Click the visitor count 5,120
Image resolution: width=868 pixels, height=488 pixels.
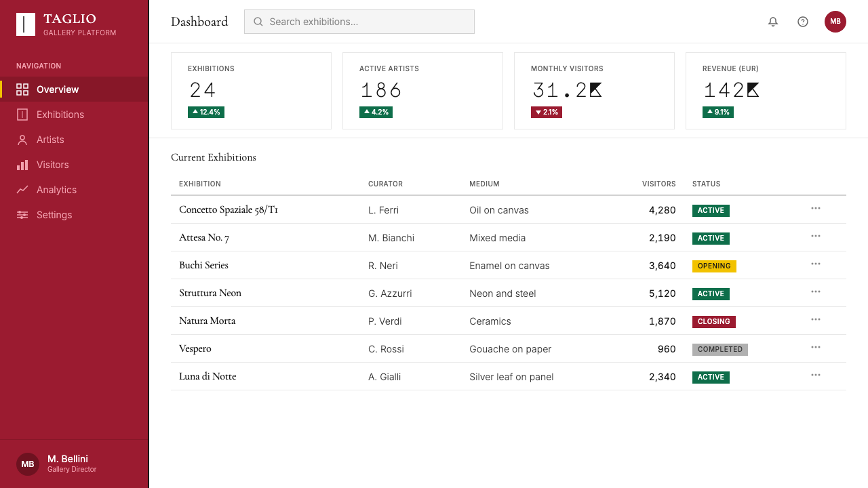pyautogui.click(x=663, y=293)
